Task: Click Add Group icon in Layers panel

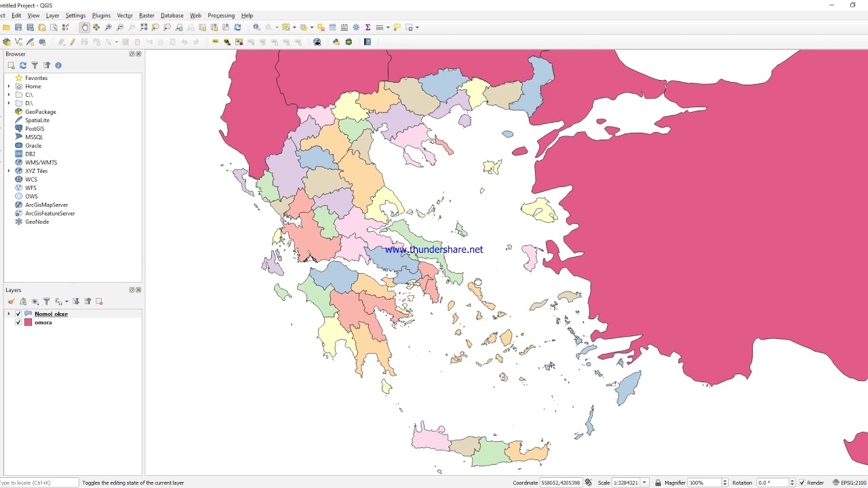Action: [x=23, y=301]
